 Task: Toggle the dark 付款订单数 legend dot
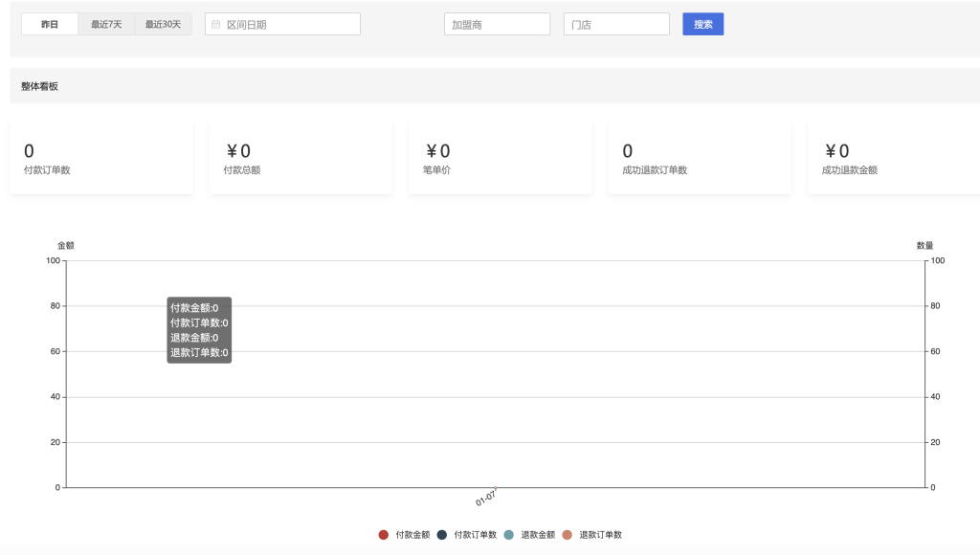click(x=442, y=535)
